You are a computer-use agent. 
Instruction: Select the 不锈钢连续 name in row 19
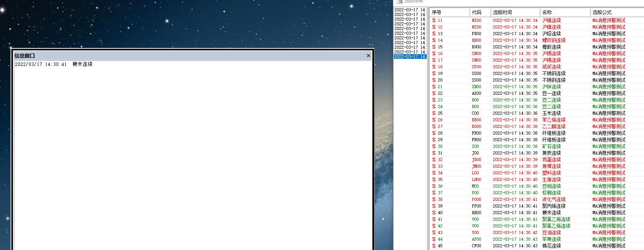click(554, 73)
